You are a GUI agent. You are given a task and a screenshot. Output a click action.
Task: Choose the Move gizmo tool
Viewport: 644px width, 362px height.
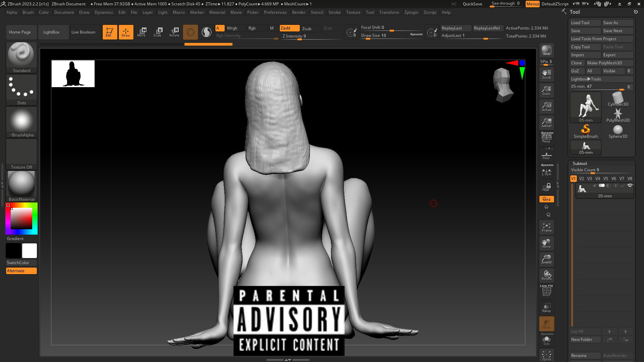tap(142, 32)
